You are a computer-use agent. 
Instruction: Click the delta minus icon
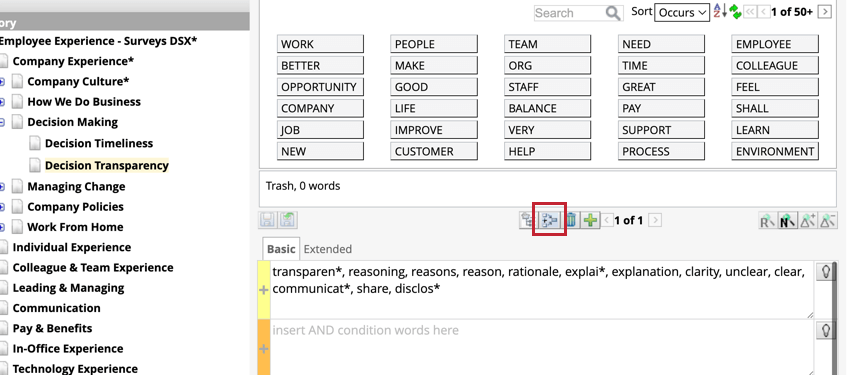pos(828,221)
